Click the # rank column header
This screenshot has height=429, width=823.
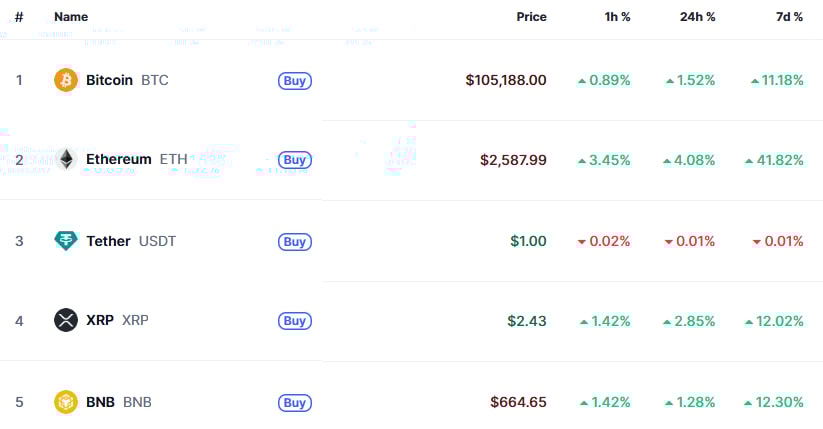tap(19, 17)
